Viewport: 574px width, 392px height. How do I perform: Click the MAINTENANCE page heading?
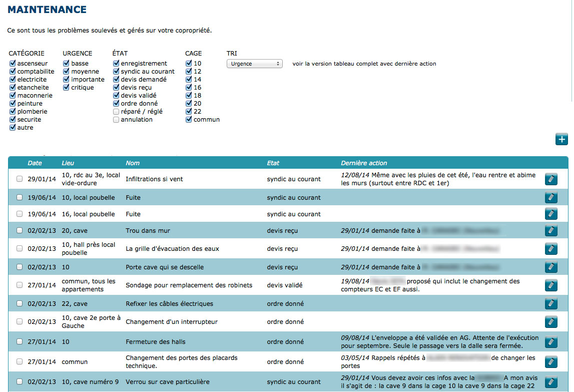tap(47, 10)
